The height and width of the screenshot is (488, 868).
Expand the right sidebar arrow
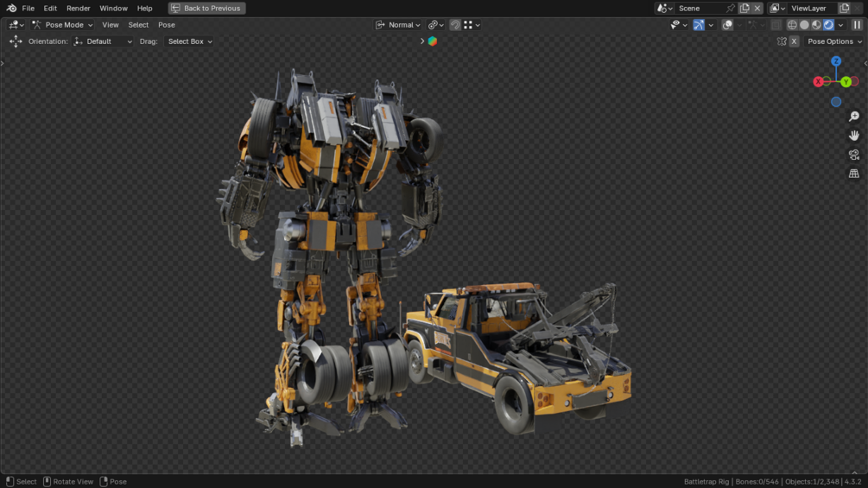[x=865, y=64]
